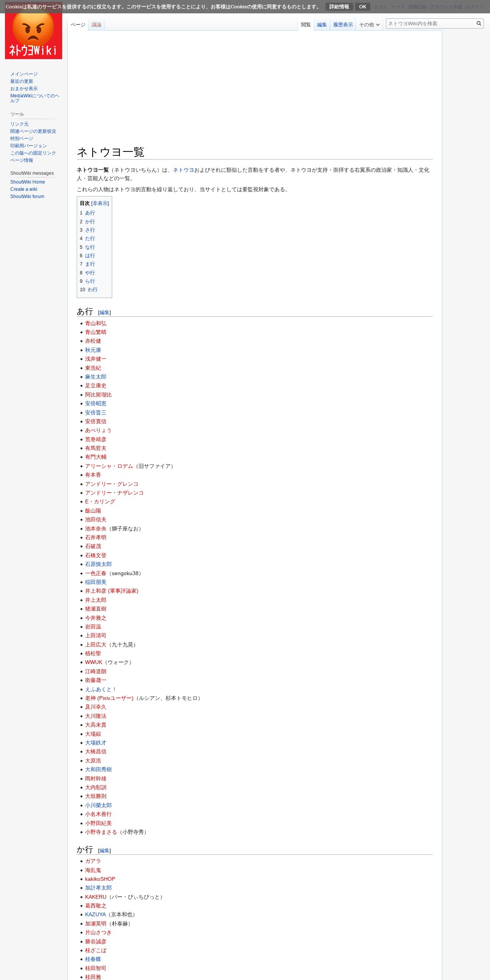490x980 pixels.
Task: Edit the あ行 section
Action: 105,313
